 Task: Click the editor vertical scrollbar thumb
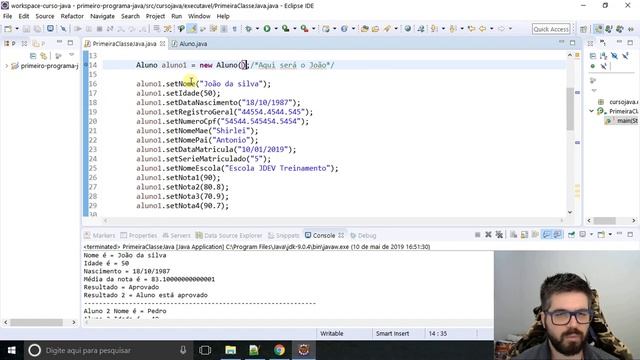pyautogui.click(x=570, y=109)
